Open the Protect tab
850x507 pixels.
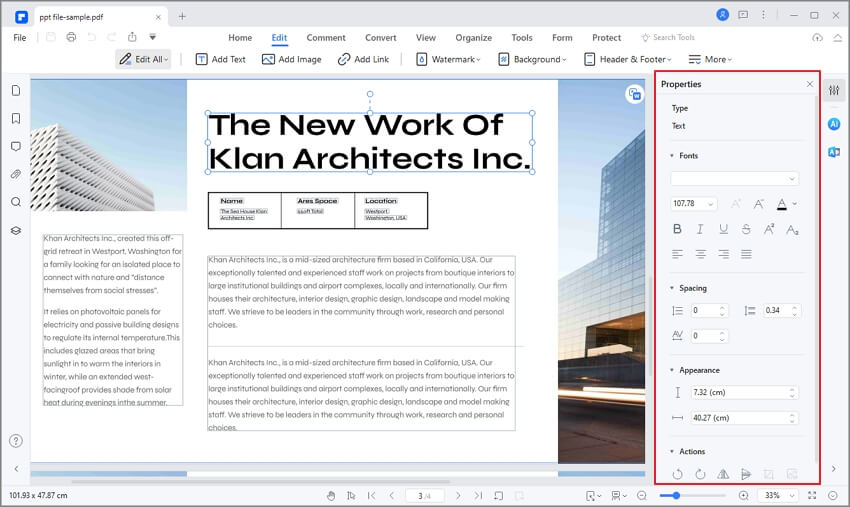pyautogui.click(x=606, y=37)
